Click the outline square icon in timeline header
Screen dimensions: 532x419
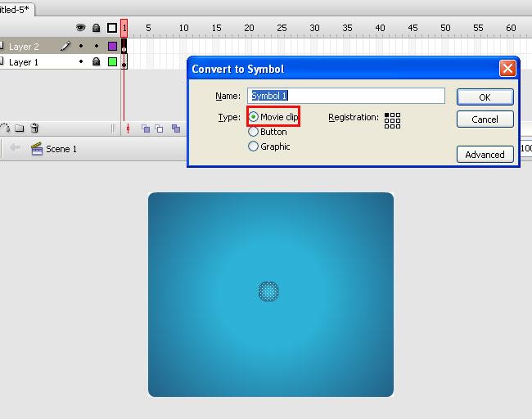pos(112,28)
